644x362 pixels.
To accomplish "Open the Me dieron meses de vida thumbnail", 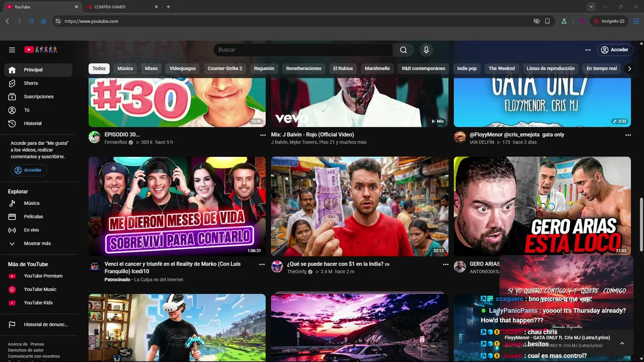I will 177,207.
